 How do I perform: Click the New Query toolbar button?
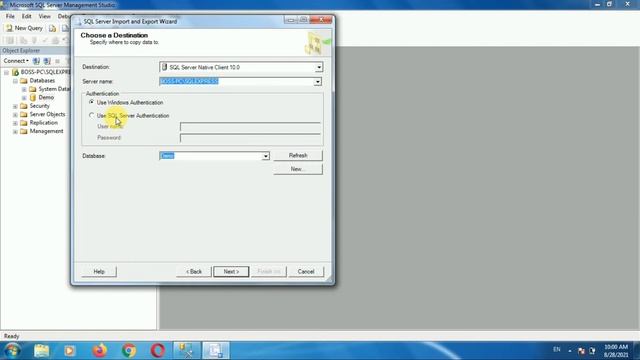click(24, 28)
